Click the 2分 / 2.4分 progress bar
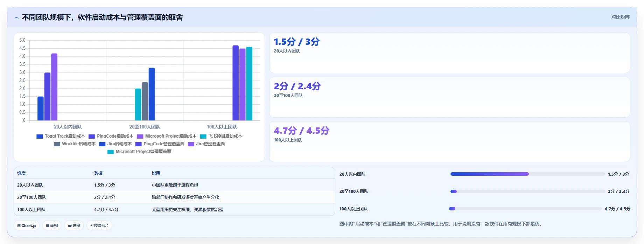 [x=527, y=191]
